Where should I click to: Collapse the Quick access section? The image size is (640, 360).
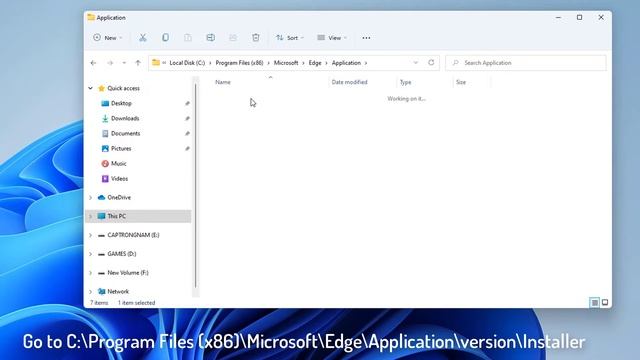click(91, 88)
